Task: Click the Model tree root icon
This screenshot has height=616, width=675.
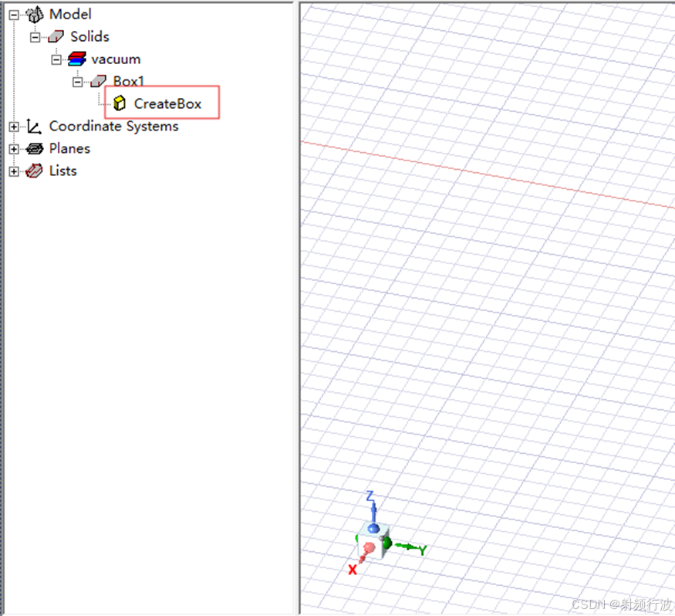Action: coord(35,15)
